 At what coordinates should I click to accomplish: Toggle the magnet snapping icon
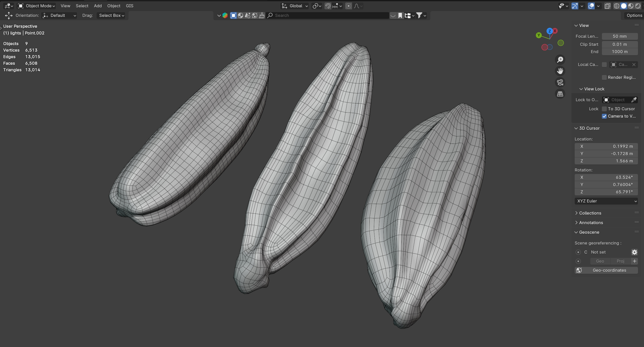(328, 6)
